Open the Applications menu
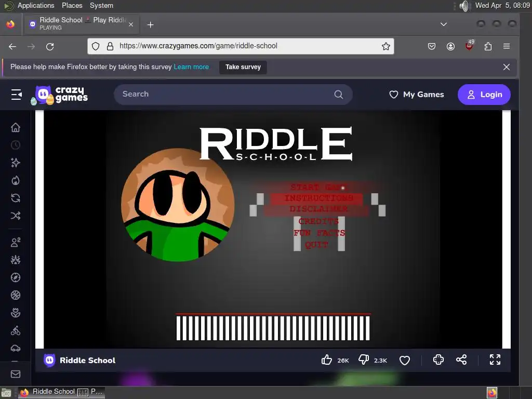This screenshot has width=532, height=399. 36,5
